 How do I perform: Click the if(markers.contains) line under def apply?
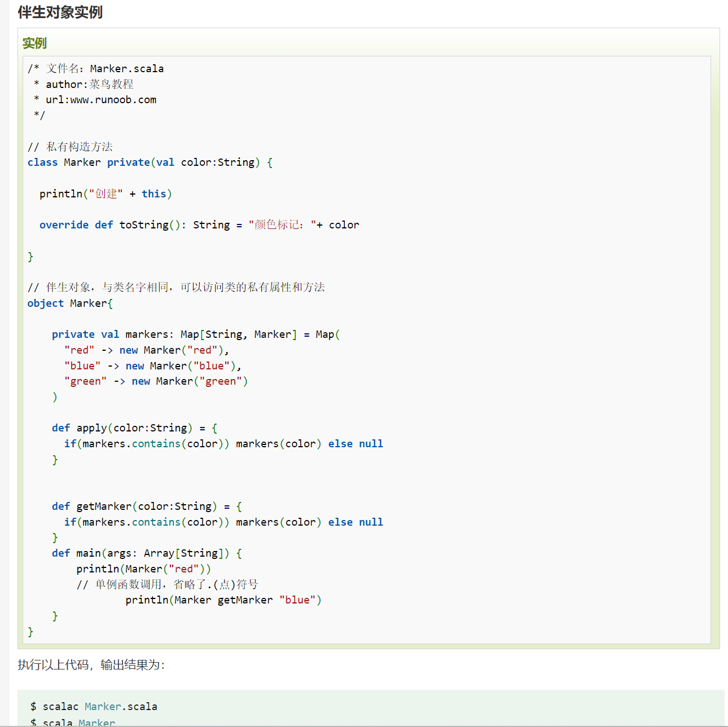coord(223,444)
